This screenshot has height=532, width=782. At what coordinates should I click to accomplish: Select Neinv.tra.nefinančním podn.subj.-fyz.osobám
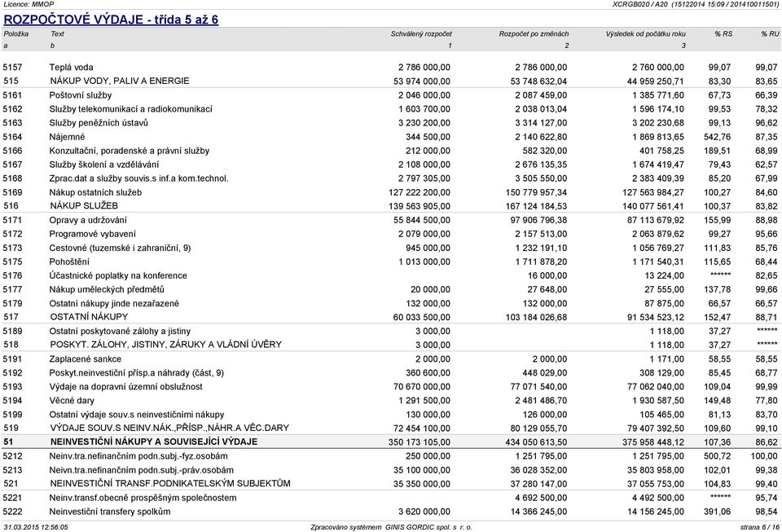click(x=138, y=456)
